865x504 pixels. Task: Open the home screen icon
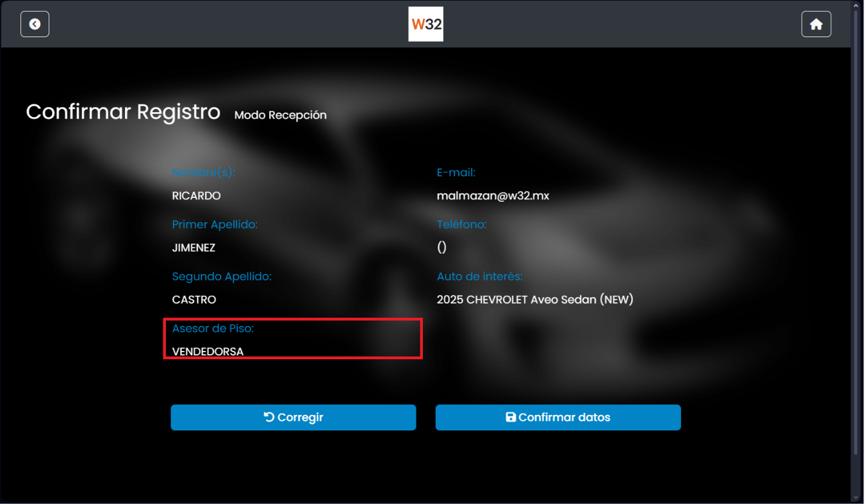816,24
